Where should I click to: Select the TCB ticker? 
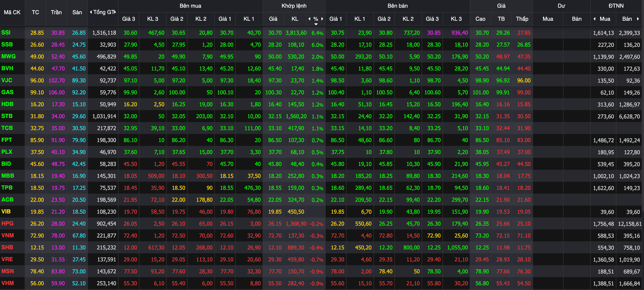7,128
